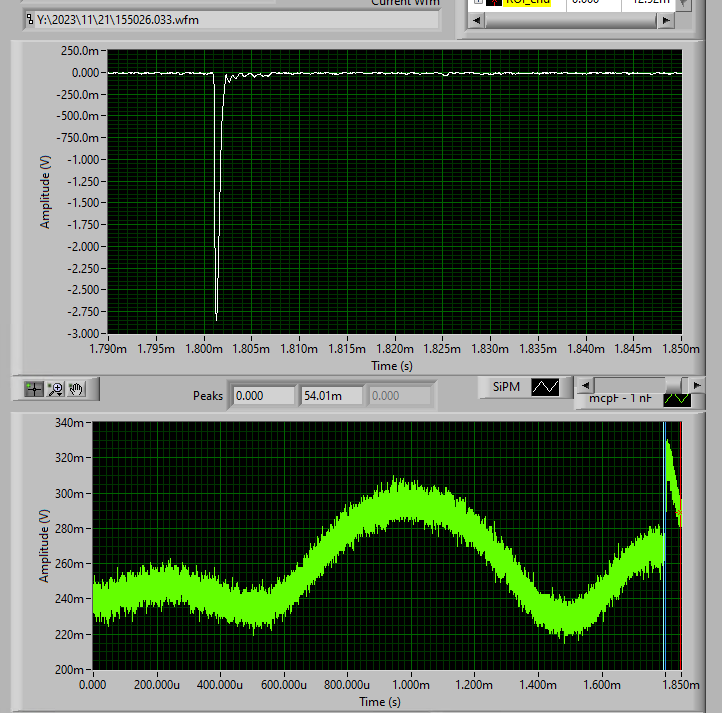The height and width of the screenshot is (713, 722).
Task: Click lower graph x-axis label 1.000m
Action: click(411, 685)
